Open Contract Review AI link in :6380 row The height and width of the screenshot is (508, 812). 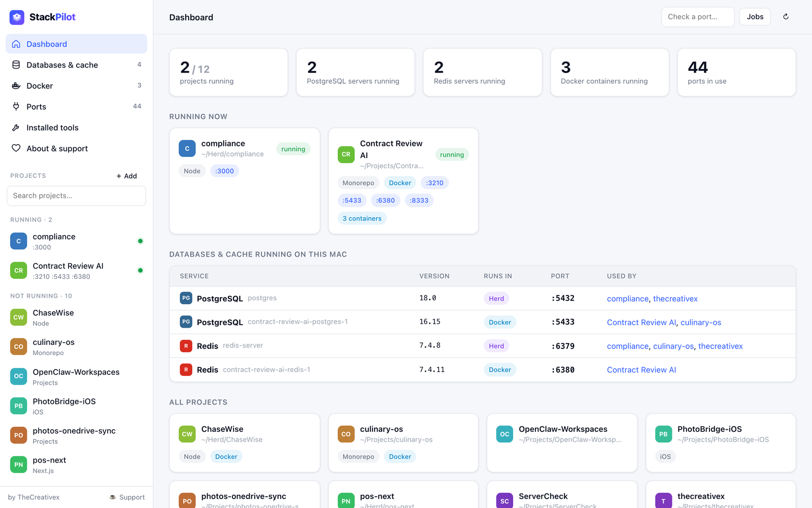click(641, 370)
